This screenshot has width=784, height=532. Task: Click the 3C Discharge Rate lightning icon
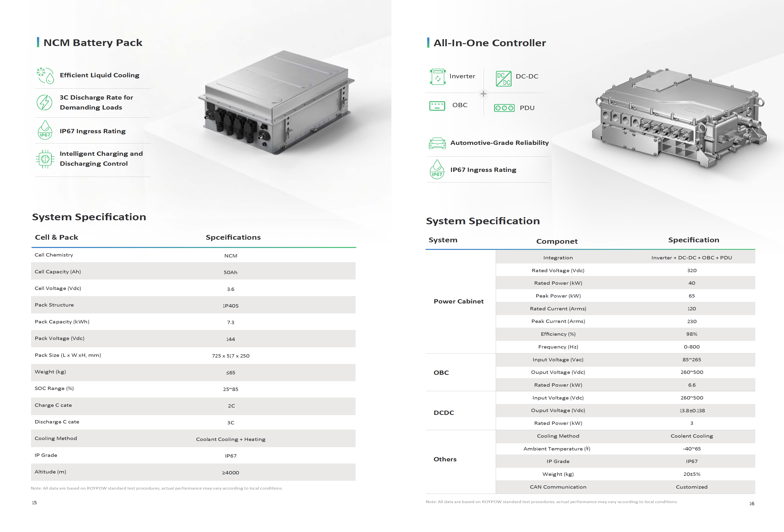45,102
